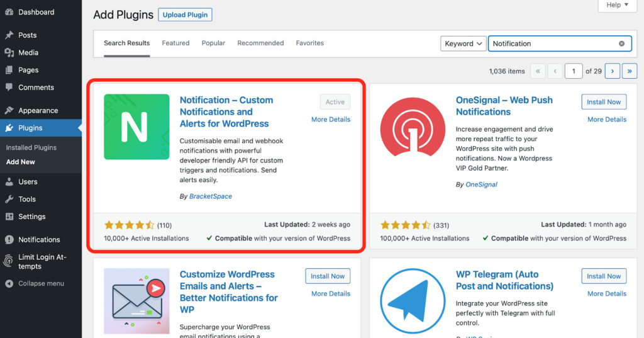The width and height of the screenshot is (644, 338).
Task: Open the Keyword search type dropdown
Action: click(464, 43)
